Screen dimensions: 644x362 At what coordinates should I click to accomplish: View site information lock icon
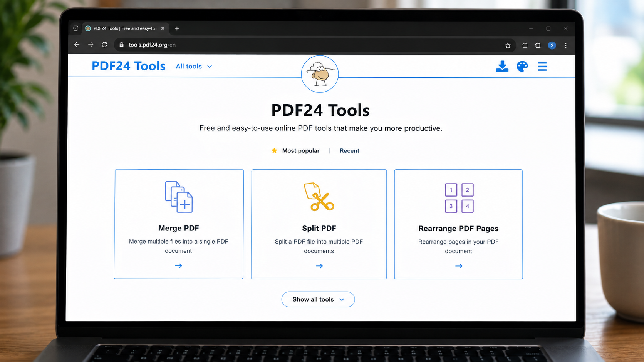121,45
